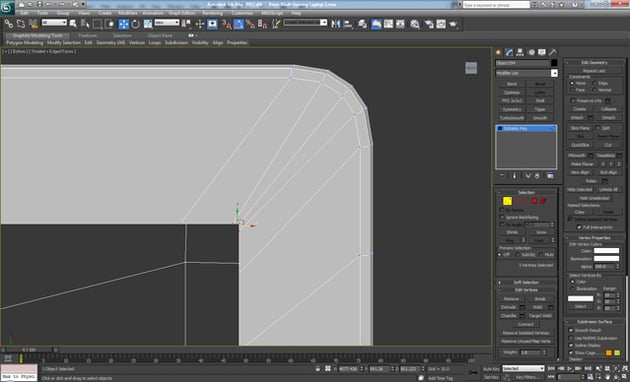Open the Rendering menu

pos(212,13)
